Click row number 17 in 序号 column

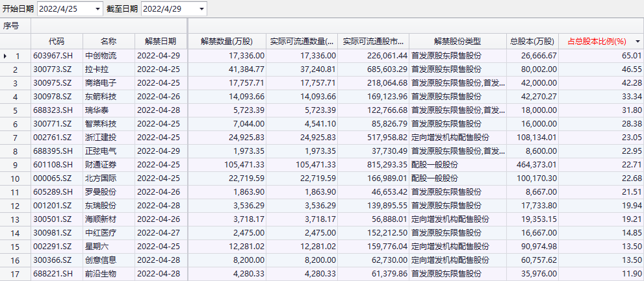pyautogui.click(x=16, y=274)
